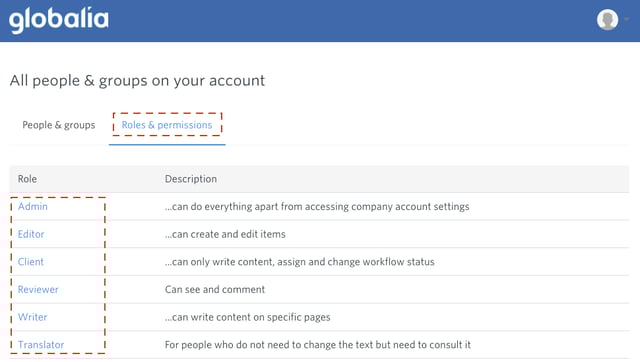Select the 'write content on specific pages' description

tap(248, 317)
